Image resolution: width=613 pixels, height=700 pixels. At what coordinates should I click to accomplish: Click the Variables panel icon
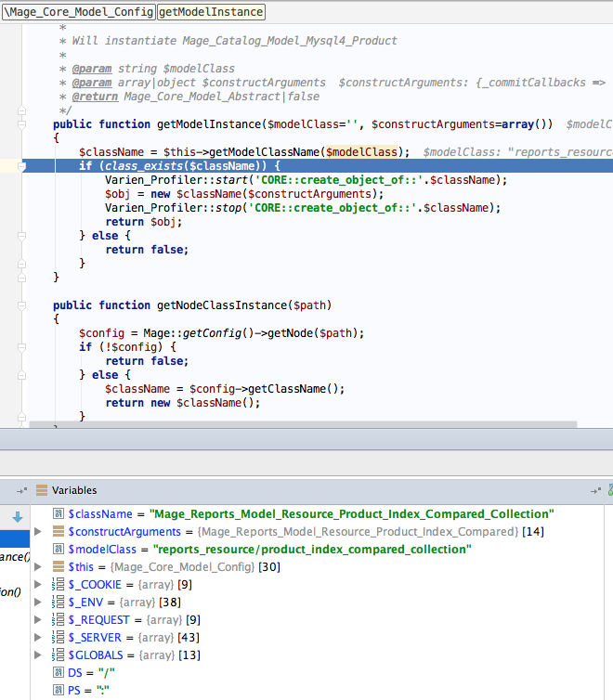coord(42,490)
